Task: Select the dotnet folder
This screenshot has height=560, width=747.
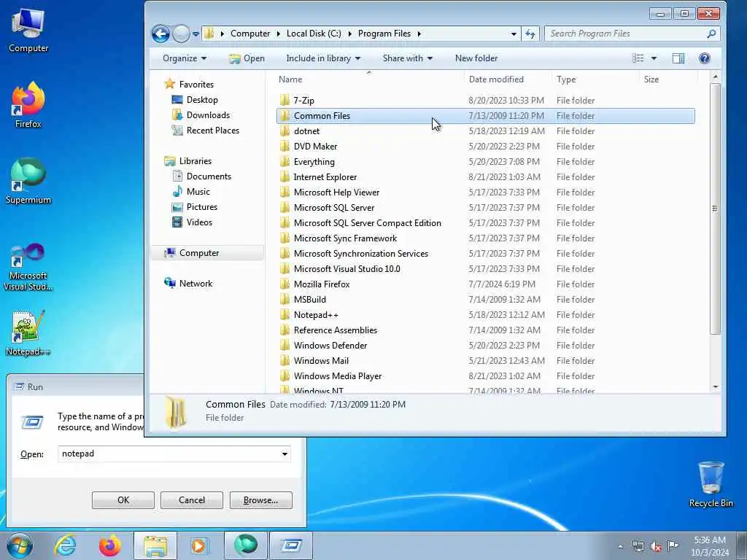Action: 306,131
